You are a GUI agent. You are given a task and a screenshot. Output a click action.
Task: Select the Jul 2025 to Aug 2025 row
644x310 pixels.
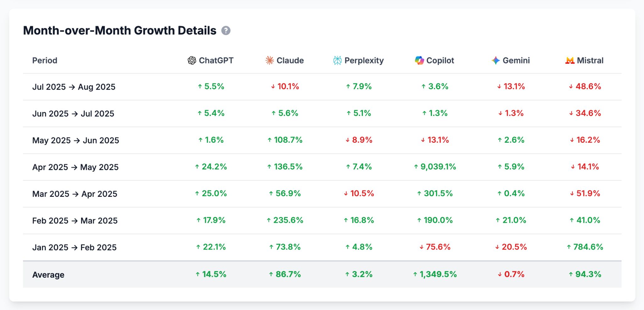74,87
